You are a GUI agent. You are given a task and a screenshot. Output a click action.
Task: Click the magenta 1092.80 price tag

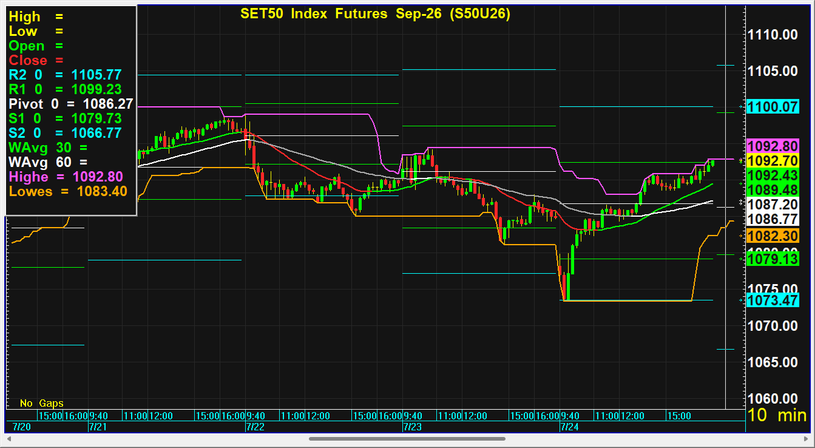coord(772,146)
